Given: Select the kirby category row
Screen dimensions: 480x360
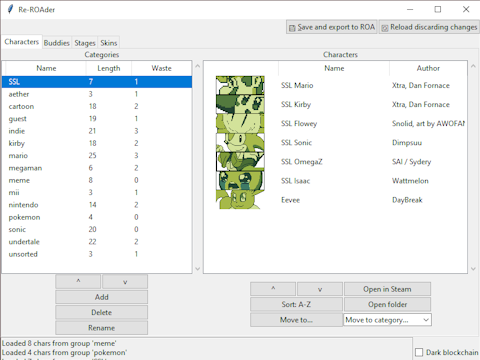Looking at the screenshot, I should click(x=97, y=143).
